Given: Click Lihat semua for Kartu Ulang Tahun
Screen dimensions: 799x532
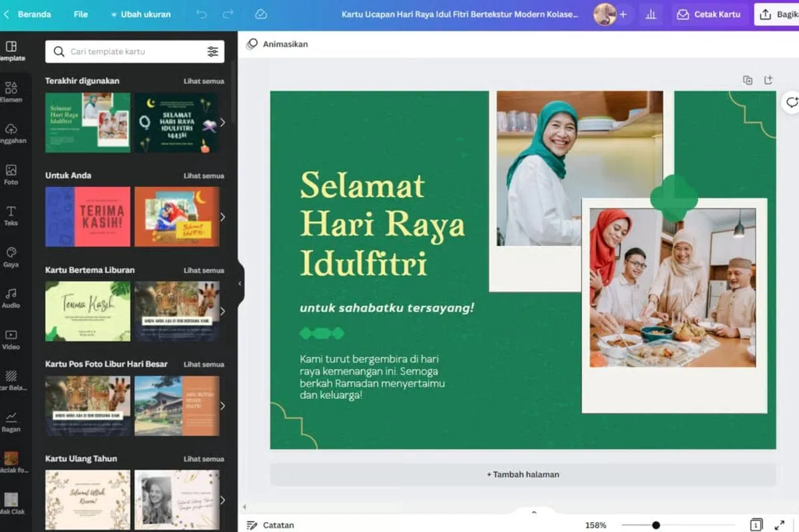Looking at the screenshot, I should 204,459.
